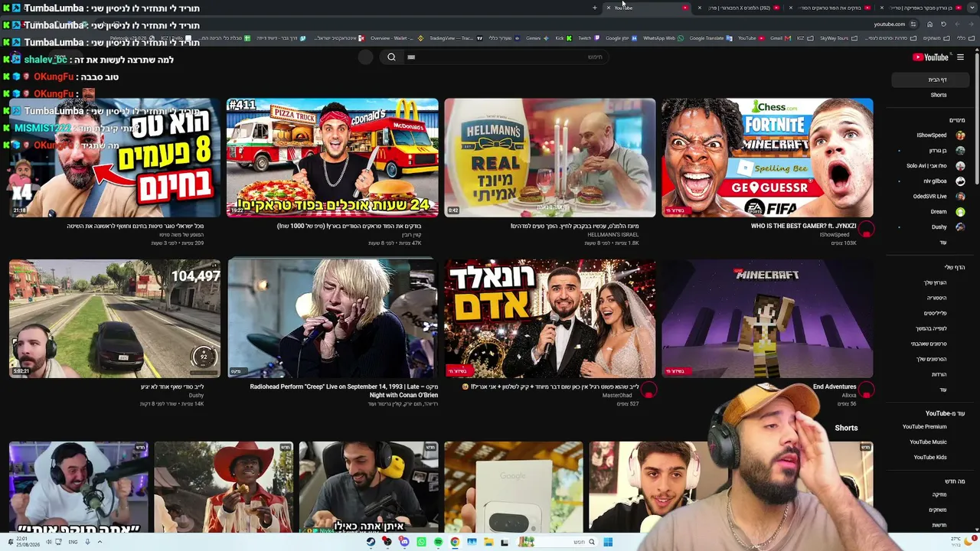This screenshot has width=980, height=551.
Task: Open the Kick bookmark
Action: pyautogui.click(x=563, y=38)
